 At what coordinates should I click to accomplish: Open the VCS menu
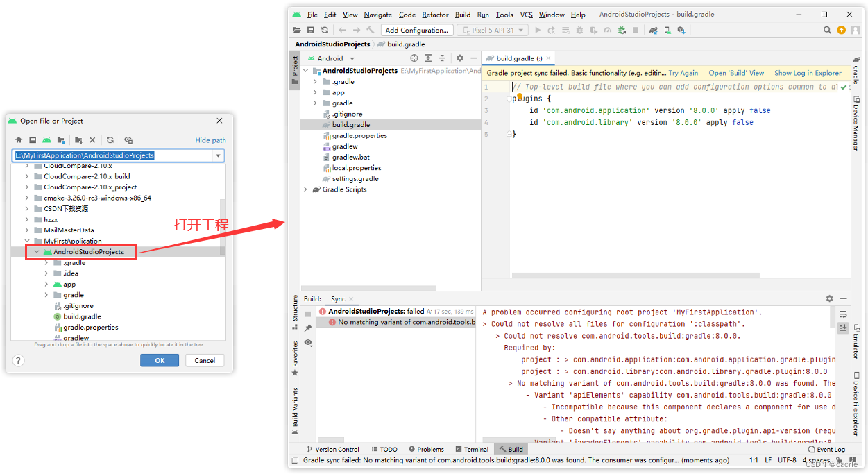coord(527,15)
